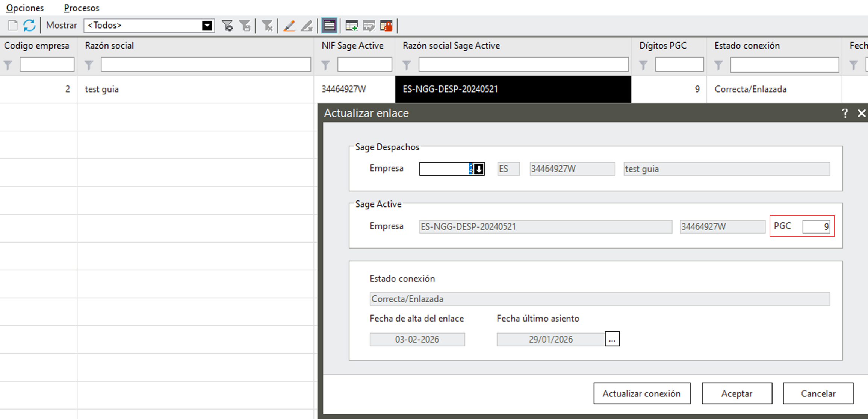Click the add table row icon
The height and width of the screenshot is (419, 868).
[x=351, y=26]
